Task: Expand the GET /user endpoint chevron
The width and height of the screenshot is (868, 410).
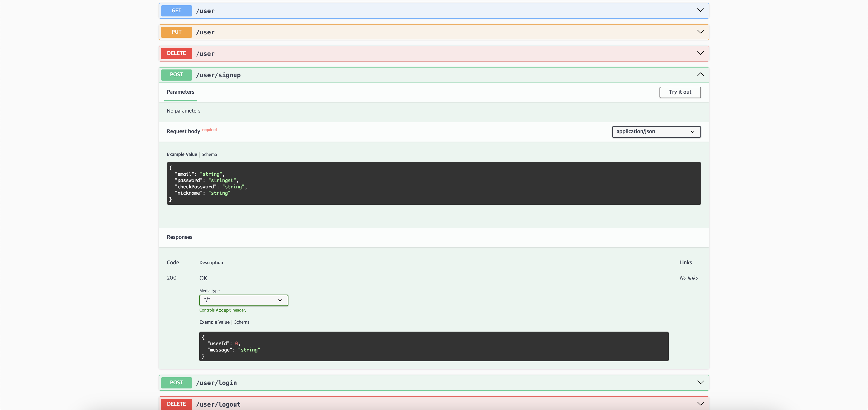Action: click(700, 10)
